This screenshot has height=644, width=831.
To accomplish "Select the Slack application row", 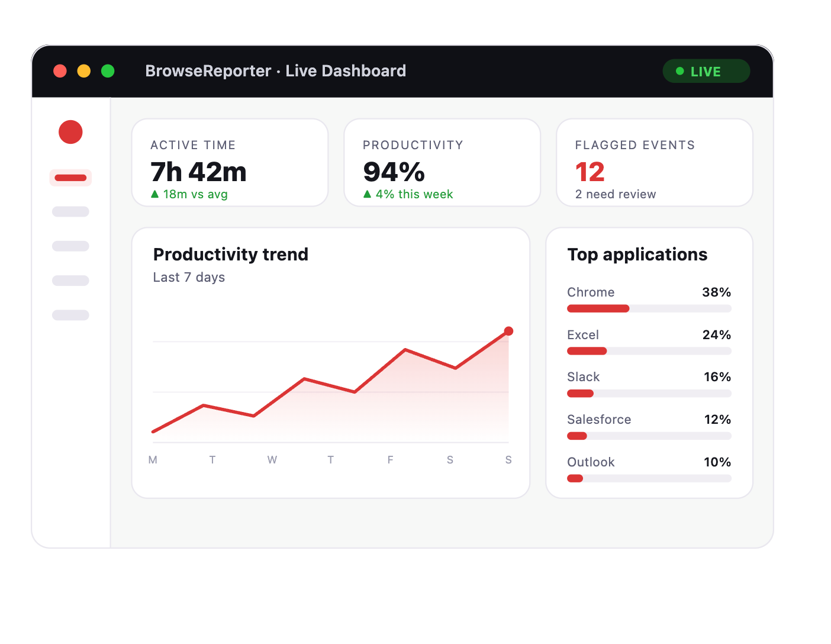I will pos(649,384).
